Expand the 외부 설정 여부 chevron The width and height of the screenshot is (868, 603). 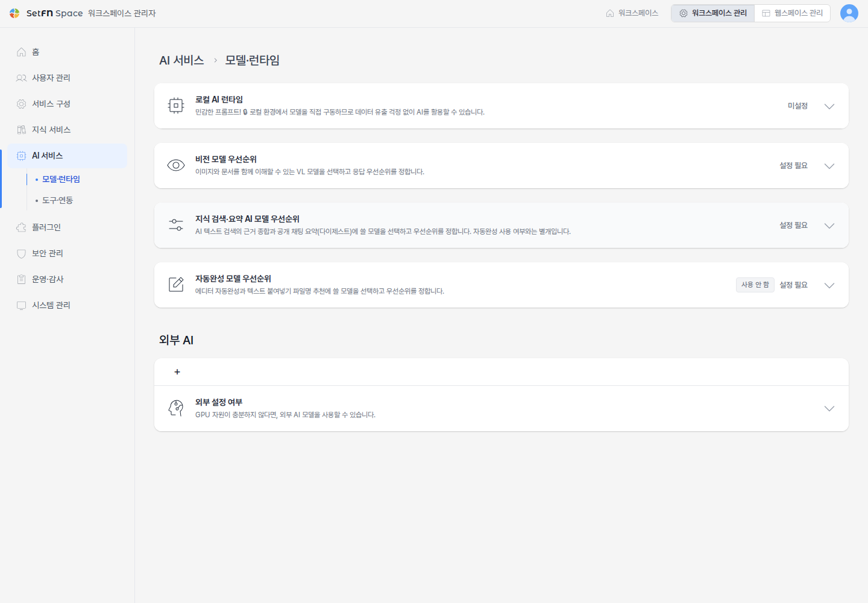(x=829, y=408)
